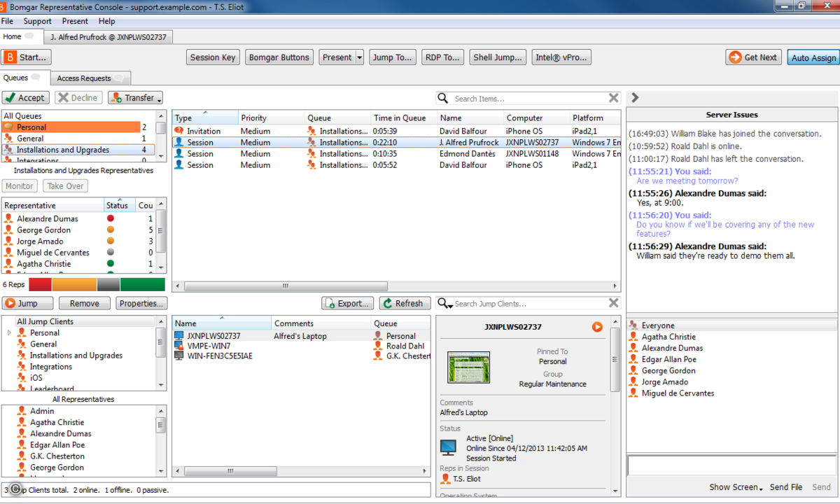Screen dimensions: 840x504
Task: Open the Support menu
Action: pyautogui.click(x=37, y=22)
